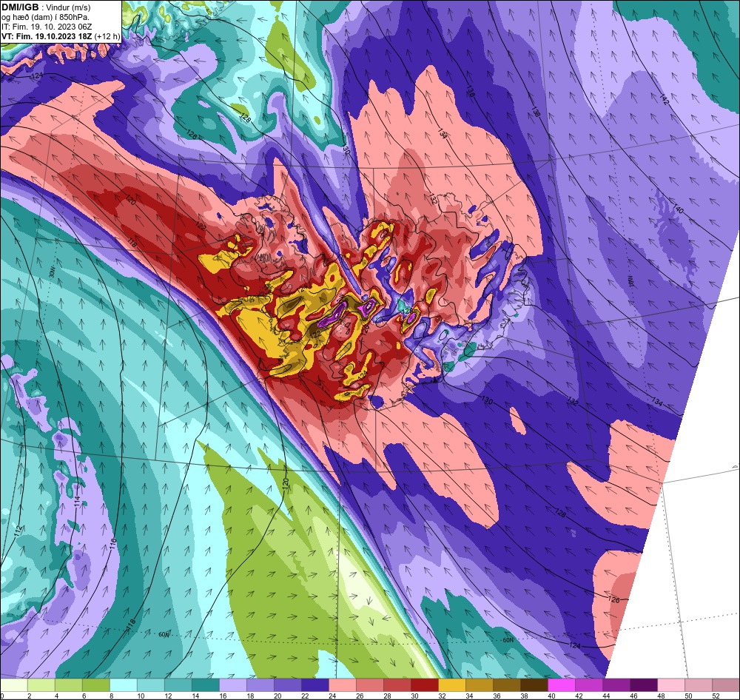740x700 pixels.
Task: Click the legend swatch between 10 and 12
Action: click(151, 685)
